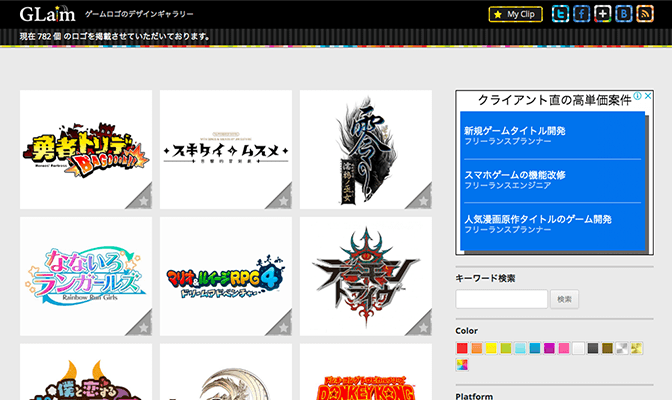Viewport: 672px width, 400px height.
Task: Open the RSS feed icon
Action: click(x=645, y=14)
